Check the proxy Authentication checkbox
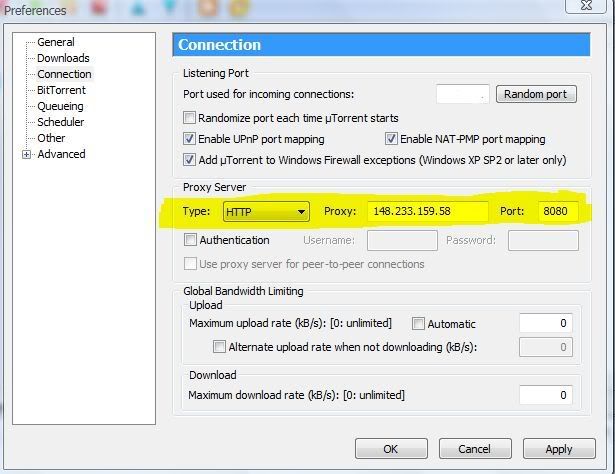This screenshot has height=474, width=615. point(190,240)
